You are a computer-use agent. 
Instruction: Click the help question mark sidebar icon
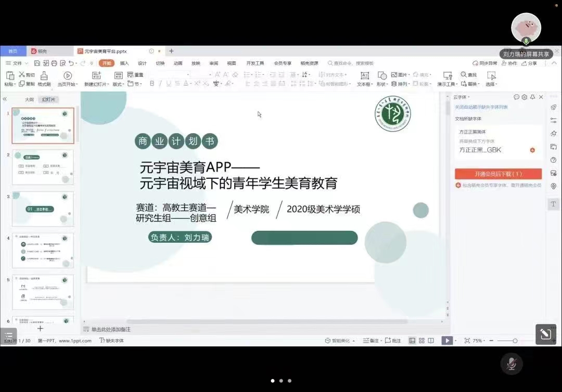pos(553,160)
